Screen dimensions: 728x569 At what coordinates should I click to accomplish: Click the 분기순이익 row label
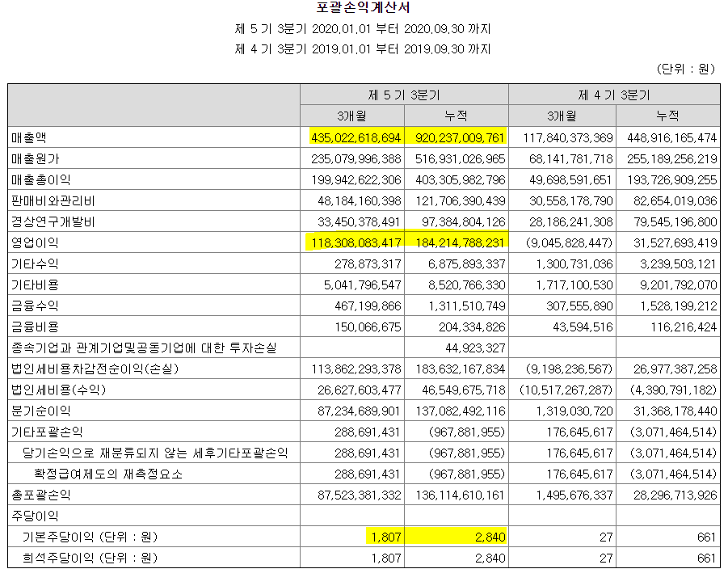(x=41, y=411)
